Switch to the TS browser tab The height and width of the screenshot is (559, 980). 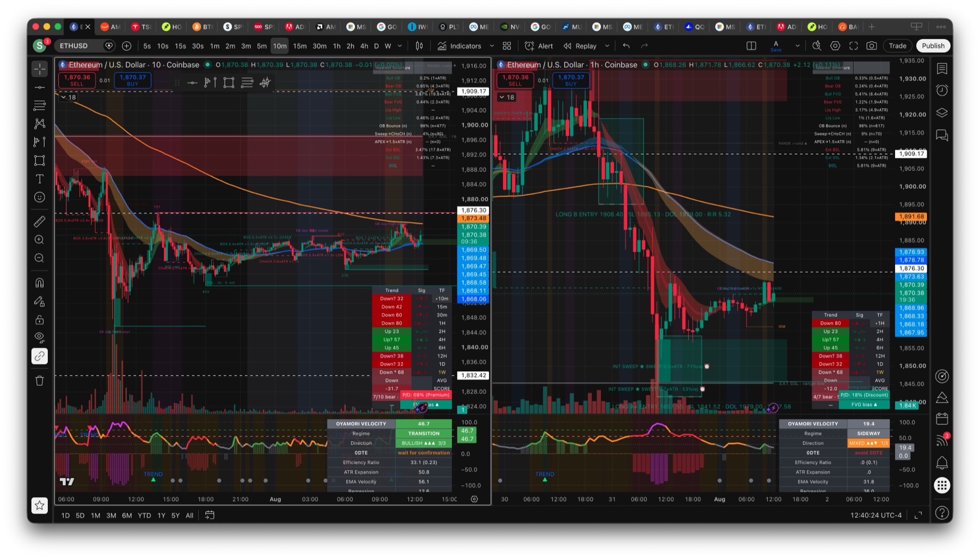[140, 26]
